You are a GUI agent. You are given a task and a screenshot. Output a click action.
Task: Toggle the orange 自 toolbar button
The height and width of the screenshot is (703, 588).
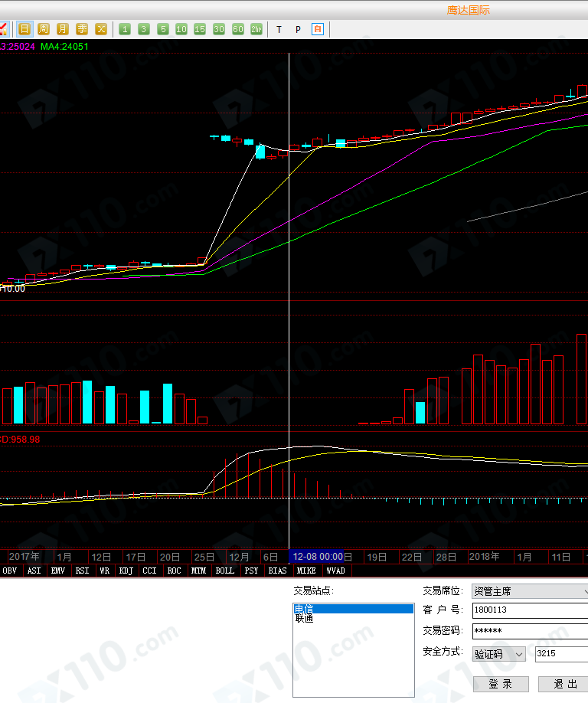318,29
